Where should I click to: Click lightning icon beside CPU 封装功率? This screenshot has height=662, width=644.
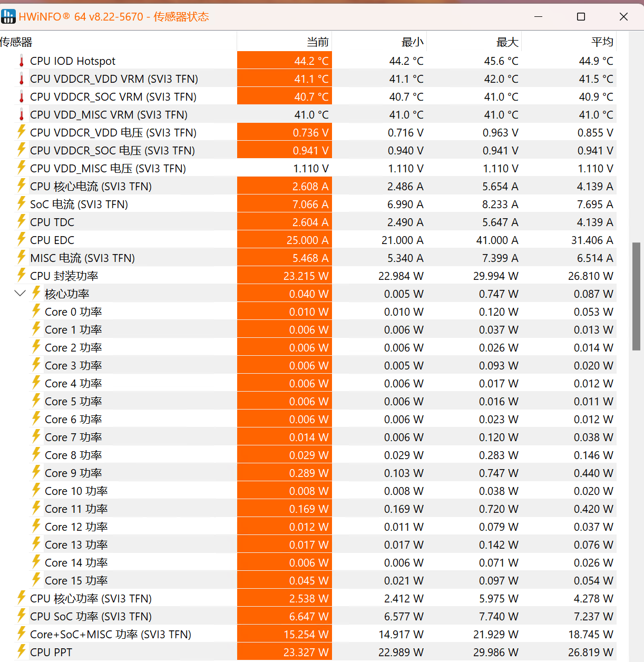pyautogui.click(x=22, y=276)
